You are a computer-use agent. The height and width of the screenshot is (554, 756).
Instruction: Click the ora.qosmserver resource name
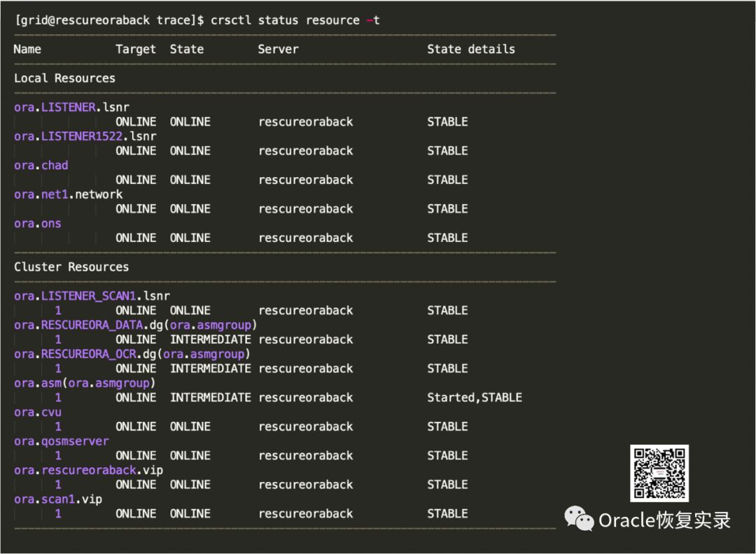coord(61,441)
